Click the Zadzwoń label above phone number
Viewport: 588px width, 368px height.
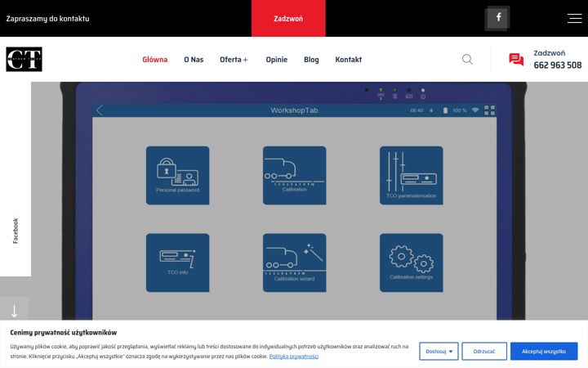pos(549,53)
